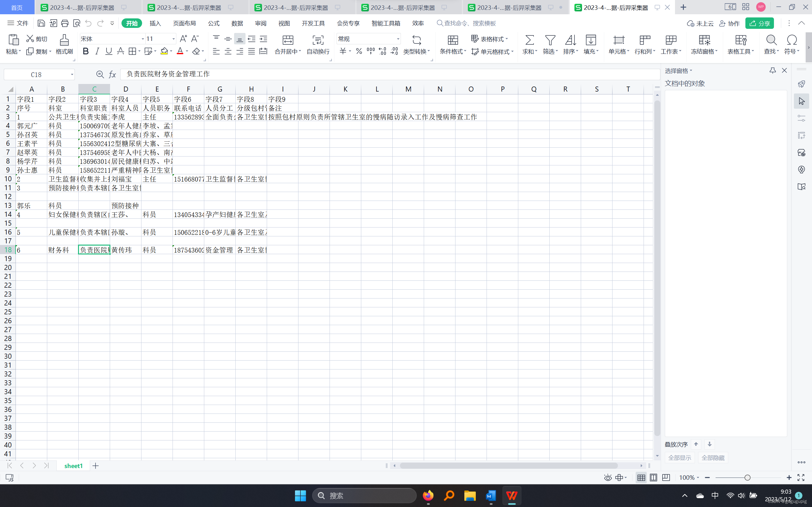Expand the font name dropdown (宋体)
Image resolution: width=812 pixels, height=507 pixels.
(x=143, y=39)
